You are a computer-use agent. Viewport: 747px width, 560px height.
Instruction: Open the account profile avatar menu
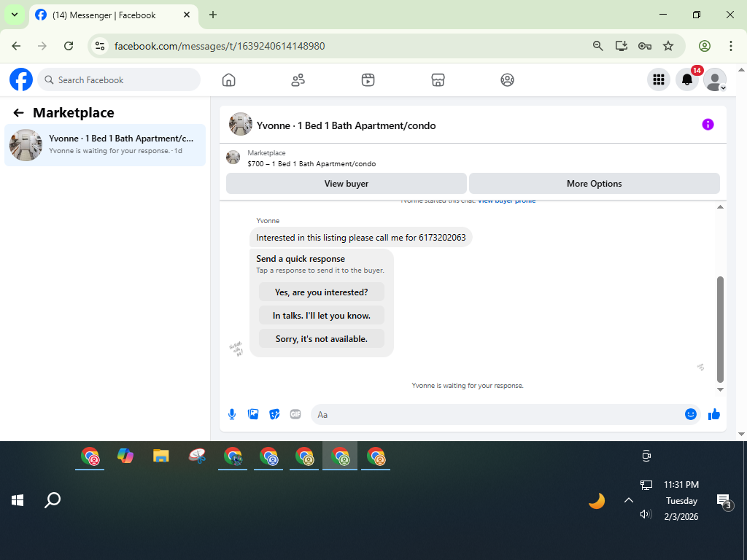[715, 79]
